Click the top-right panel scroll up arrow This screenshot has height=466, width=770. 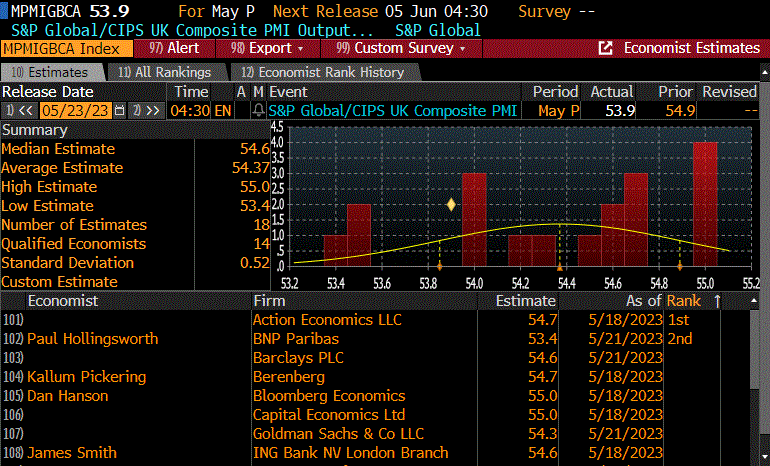click(765, 73)
